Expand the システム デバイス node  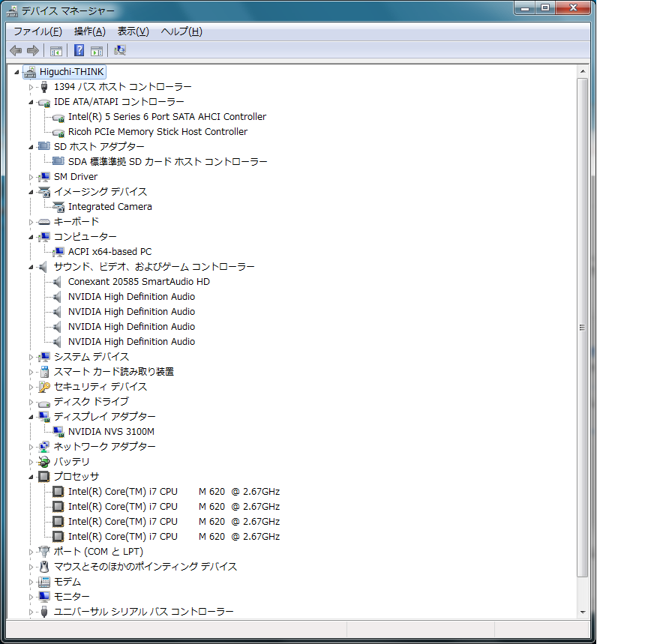[x=31, y=358]
